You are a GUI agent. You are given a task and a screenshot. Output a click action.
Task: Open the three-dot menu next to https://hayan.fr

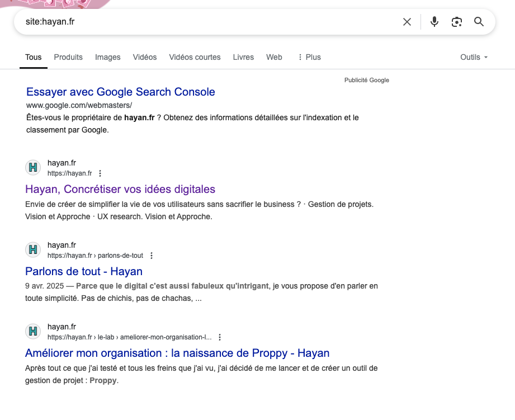(100, 173)
